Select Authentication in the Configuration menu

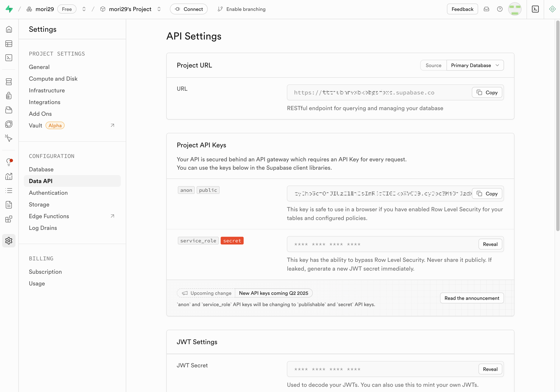point(48,193)
